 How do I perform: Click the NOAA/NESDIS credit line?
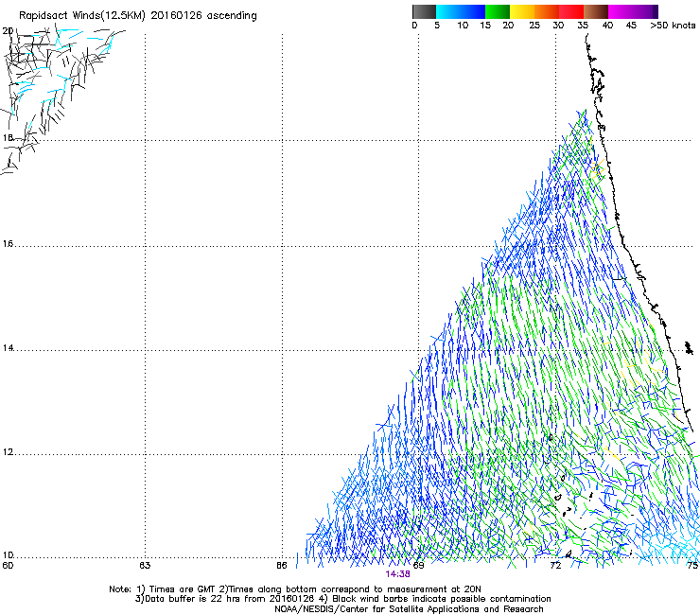pos(409,609)
